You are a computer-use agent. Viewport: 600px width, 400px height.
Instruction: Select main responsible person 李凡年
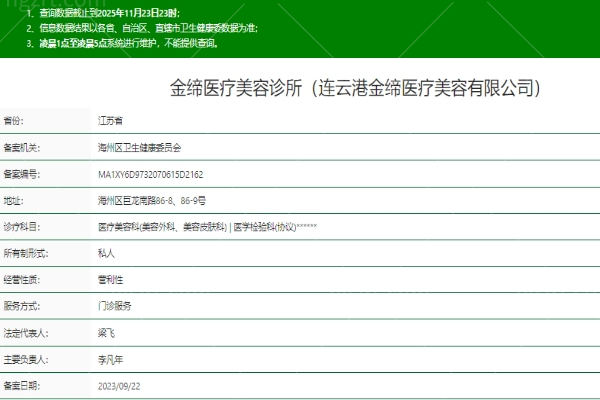pyautogui.click(x=110, y=360)
